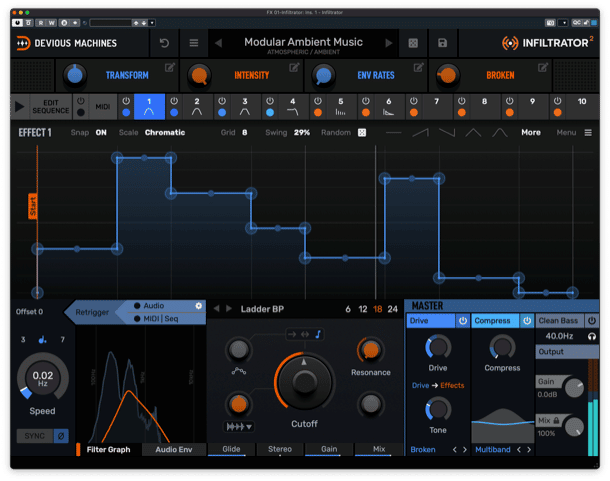Edit the Env Rates macro assignment

[419, 67]
